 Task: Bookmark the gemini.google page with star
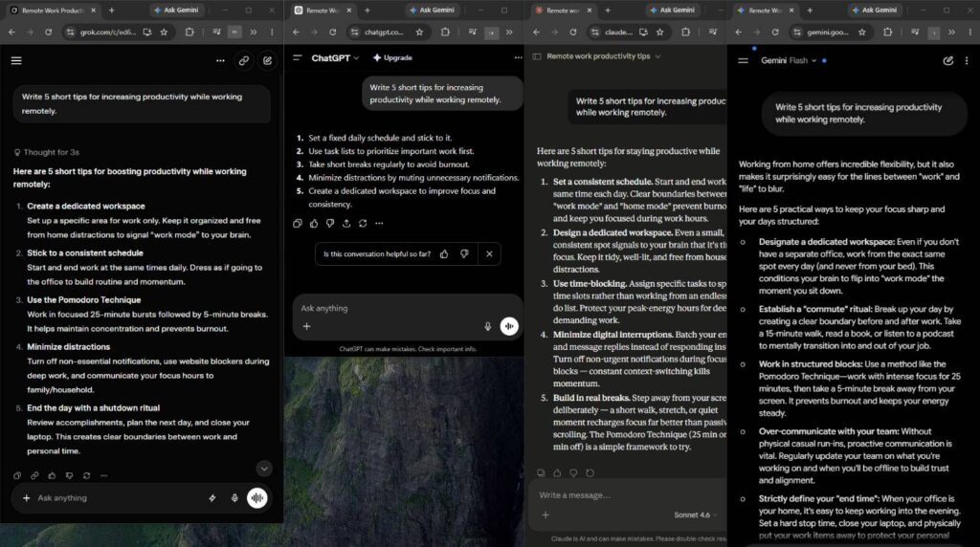[862, 32]
